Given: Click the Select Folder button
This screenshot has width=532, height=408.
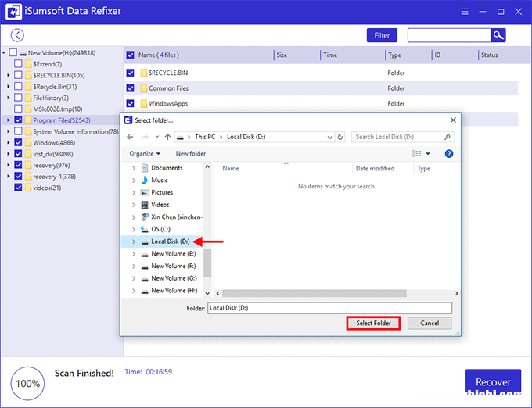Looking at the screenshot, I should click(x=373, y=324).
